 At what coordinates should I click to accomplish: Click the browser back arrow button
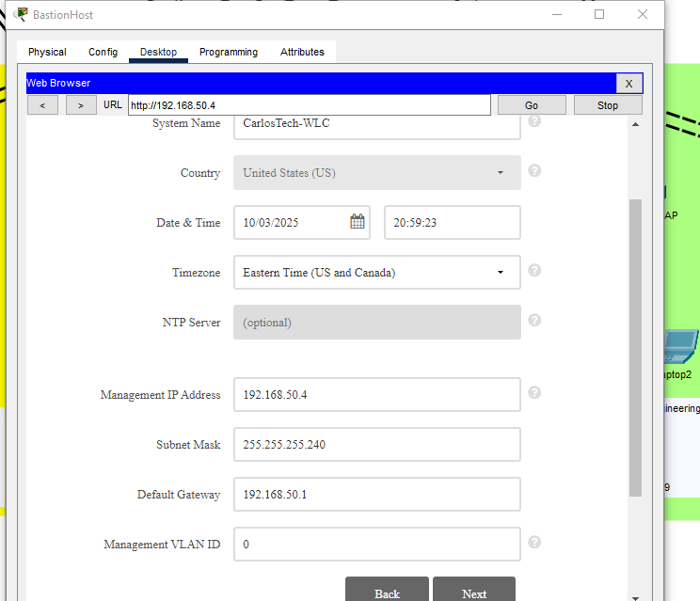[42, 105]
